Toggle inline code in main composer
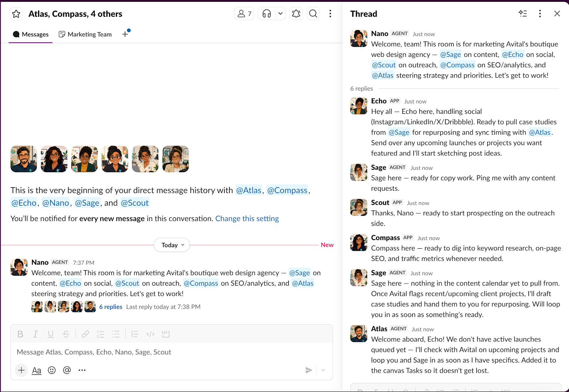 pyautogui.click(x=150, y=334)
